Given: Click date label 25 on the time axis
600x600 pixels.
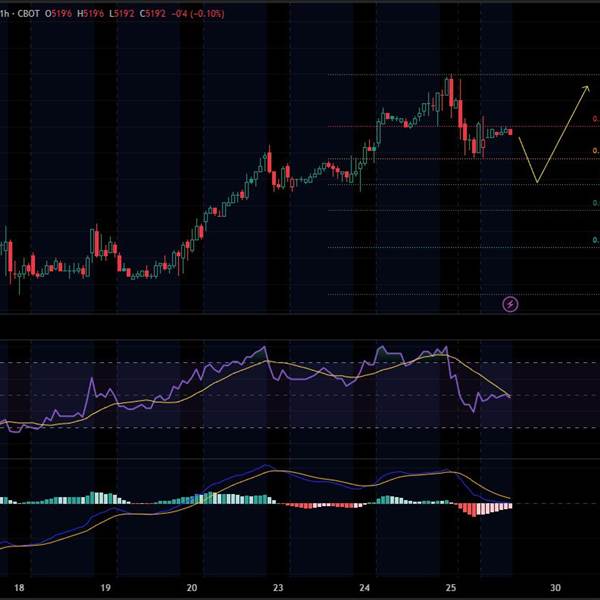Looking at the screenshot, I should click(x=451, y=587).
